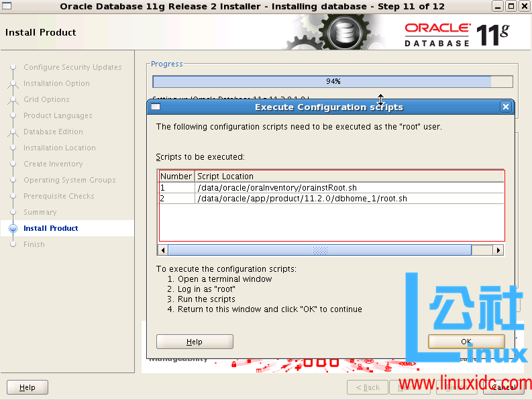Select Configure Security Updates step
This screenshot has height=400, width=532.
pos(72,67)
